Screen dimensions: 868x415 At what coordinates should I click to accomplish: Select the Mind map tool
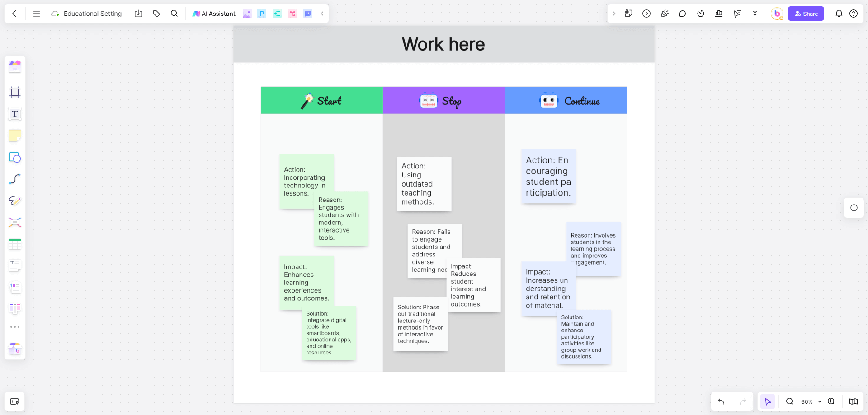(15, 222)
